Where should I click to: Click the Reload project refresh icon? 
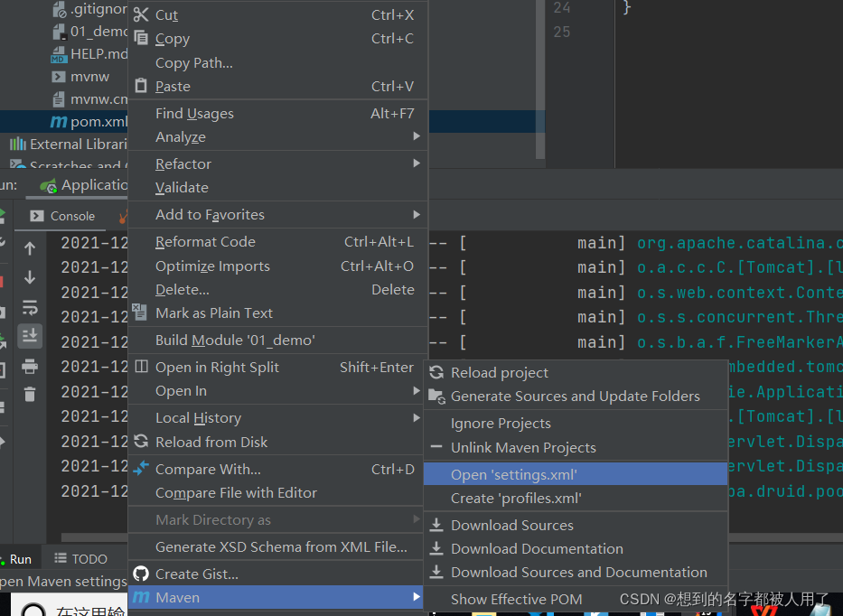tap(436, 372)
